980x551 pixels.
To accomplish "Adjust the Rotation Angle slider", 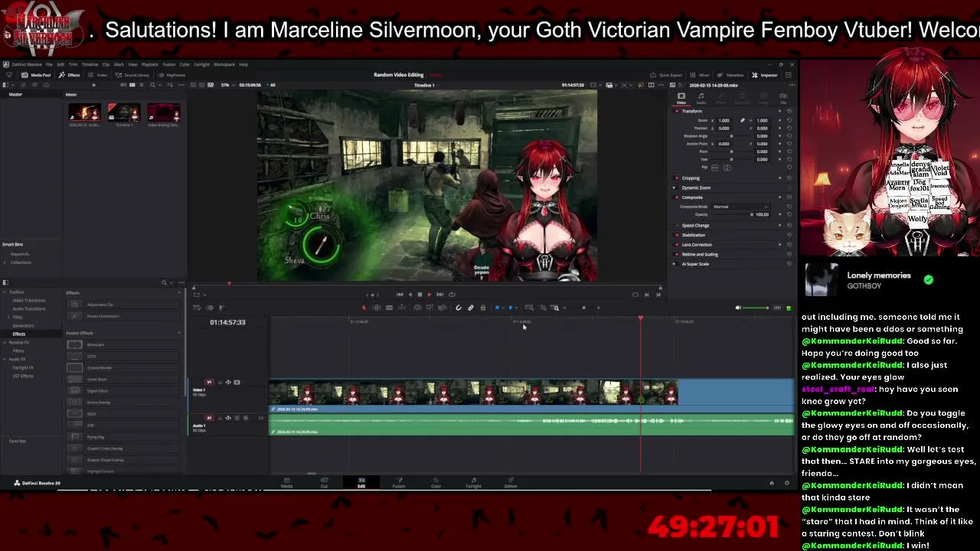I will tap(731, 136).
